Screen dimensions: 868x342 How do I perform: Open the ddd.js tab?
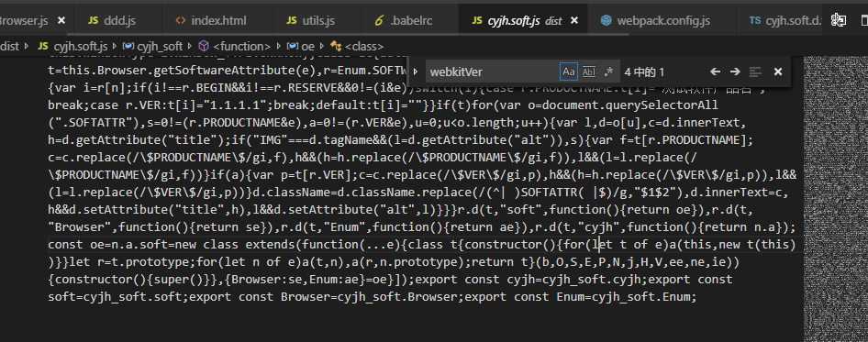tap(117, 21)
